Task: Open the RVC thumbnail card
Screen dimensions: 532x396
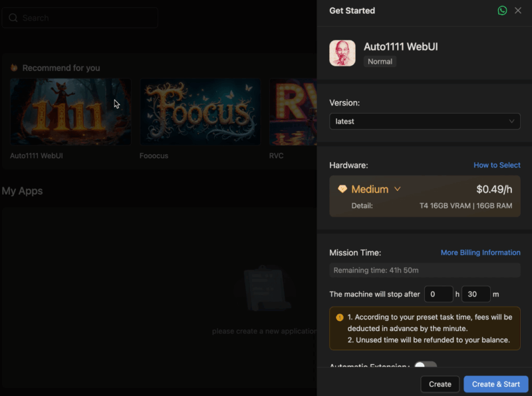Action: click(x=293, y=112)
